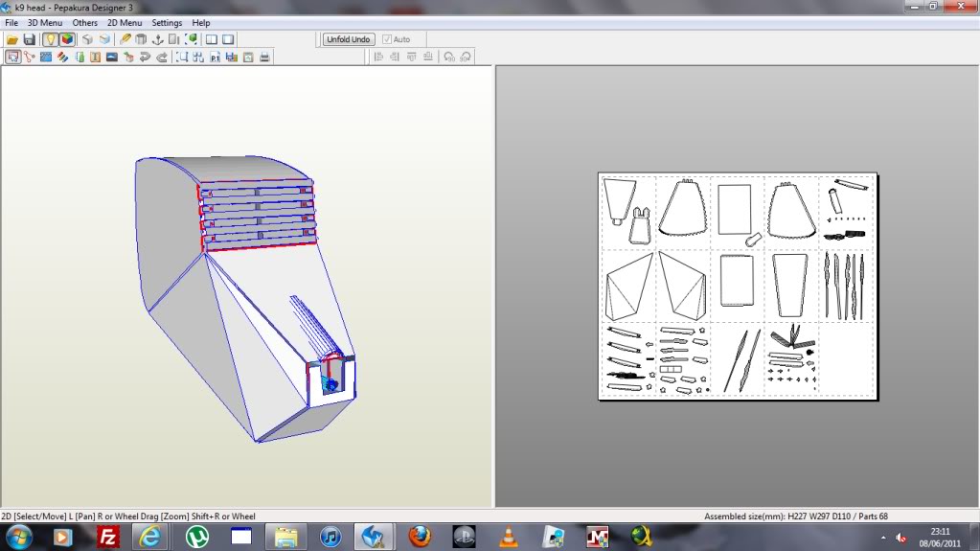
Task: Click the Unfold Undo button
Action: pyautogui.click(x=347, y=39)
